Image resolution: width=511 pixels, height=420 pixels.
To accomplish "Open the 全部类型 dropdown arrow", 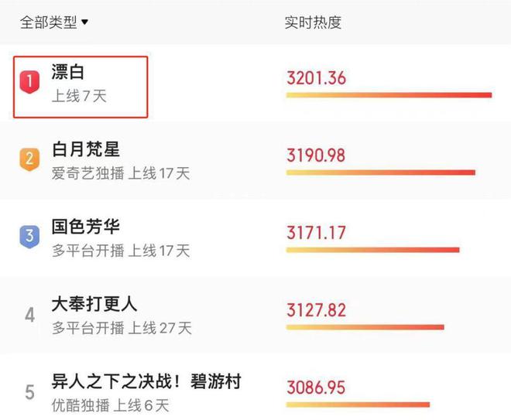I will 84,22.
